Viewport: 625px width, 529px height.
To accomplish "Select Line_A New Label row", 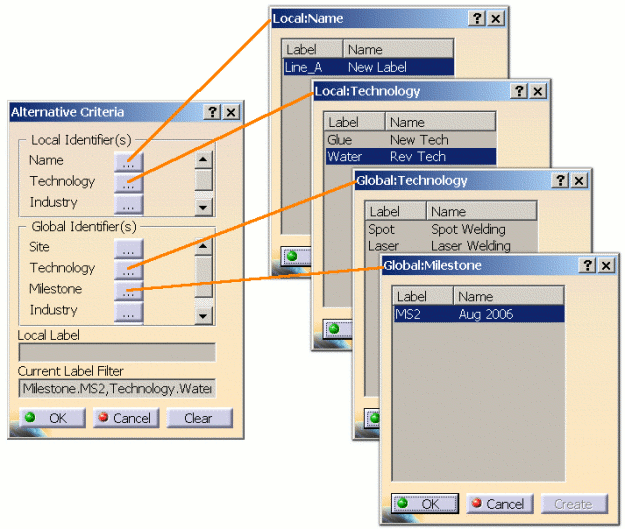I will coord(367,67).
